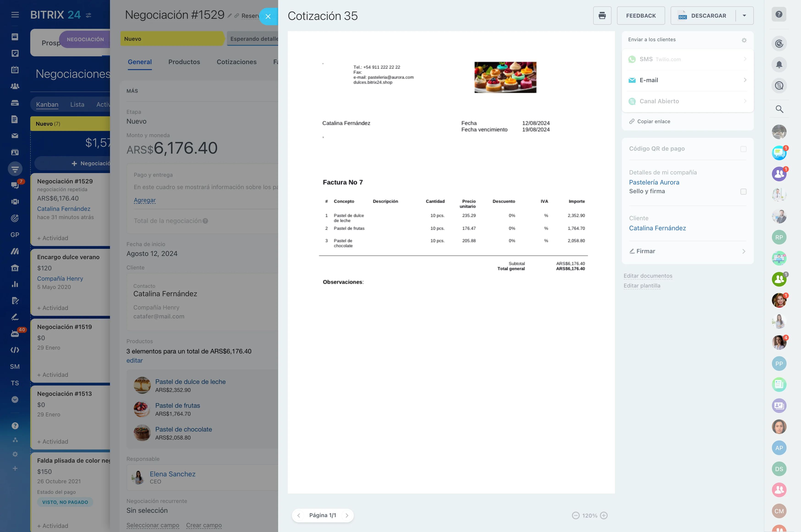Click the search magnifier icon
Viewport: 801px width, 532px height.
point(779,109)
